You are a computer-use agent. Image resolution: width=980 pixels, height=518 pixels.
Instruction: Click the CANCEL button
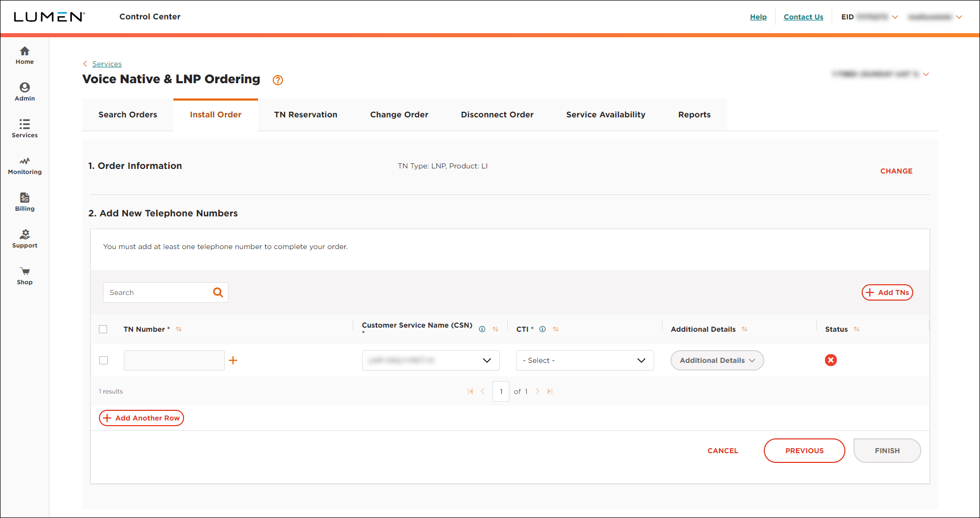[x=723, y=451]
